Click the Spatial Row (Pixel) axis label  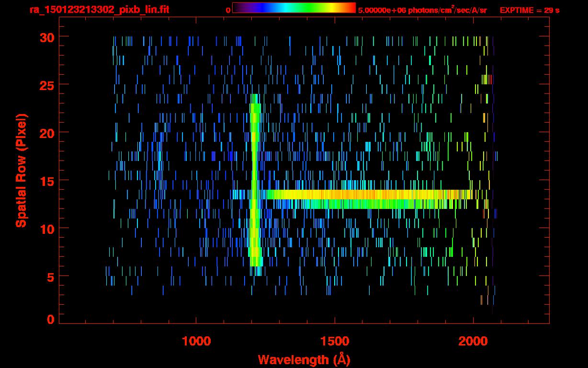[x=22, y=171]
